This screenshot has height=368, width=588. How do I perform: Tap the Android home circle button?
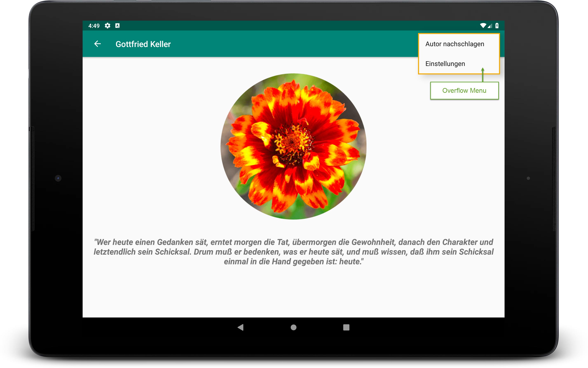[x=294, y=327]
